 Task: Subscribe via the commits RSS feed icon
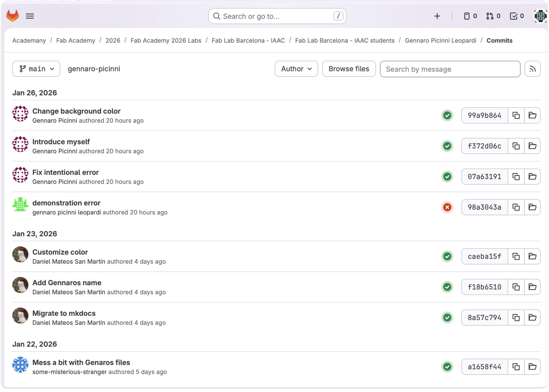point(532,69)
